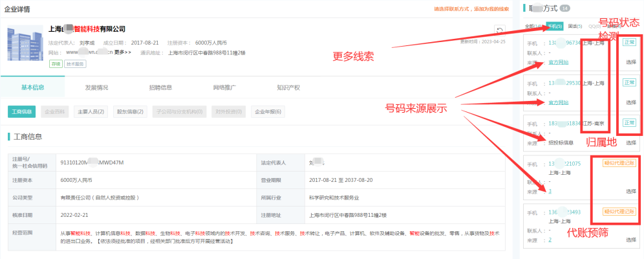Click 选择 on the Nanjing phone contact
Viewport: 644px width, 259px height.
pyautogui.click(x=631, y=142)
